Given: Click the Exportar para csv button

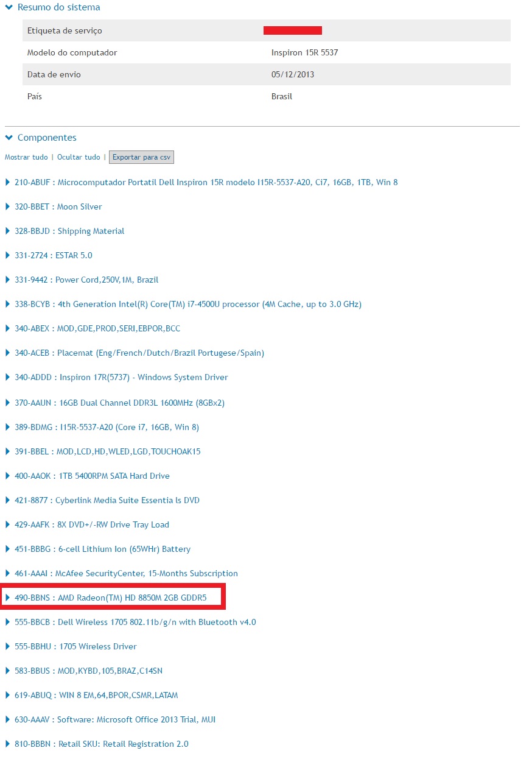Looking at the screenshot, I should tap(142, 157).
